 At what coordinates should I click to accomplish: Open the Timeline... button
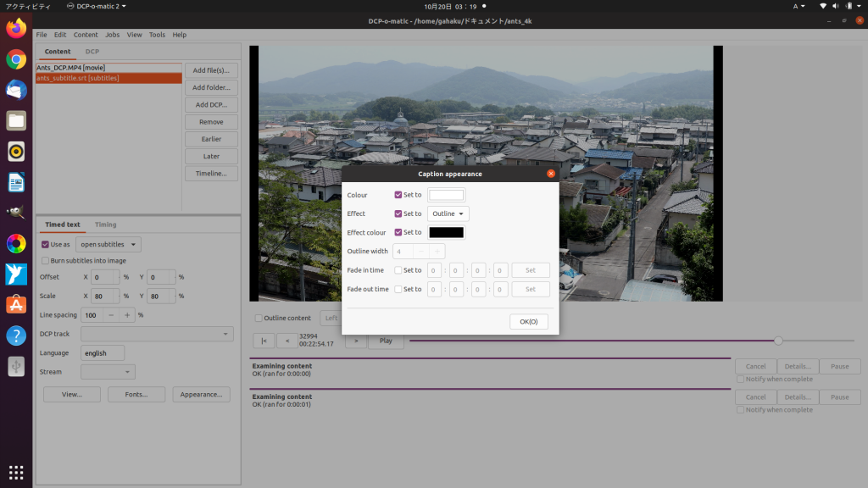point(211,173)
